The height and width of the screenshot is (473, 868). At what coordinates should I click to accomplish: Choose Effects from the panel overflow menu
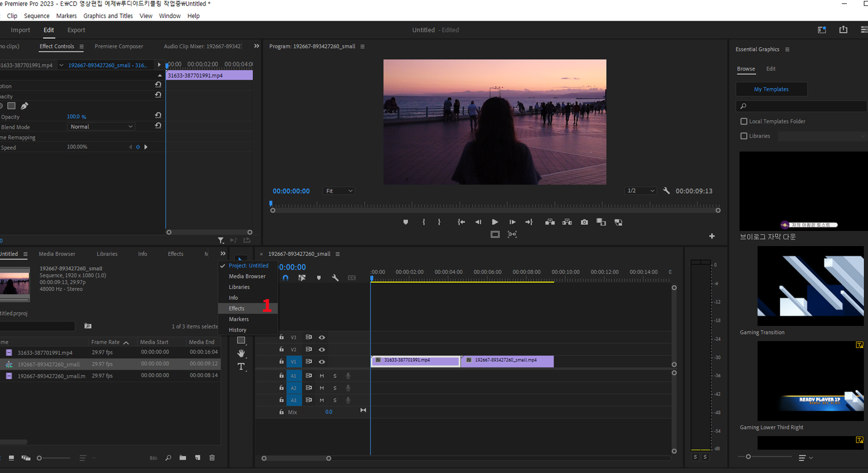click(237, 308)
